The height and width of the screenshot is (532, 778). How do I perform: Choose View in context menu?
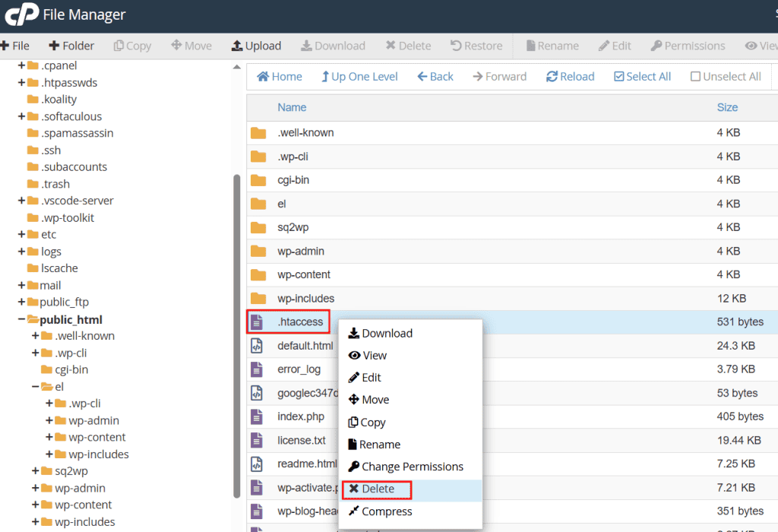pyautogui.click(x=368, y=356)
